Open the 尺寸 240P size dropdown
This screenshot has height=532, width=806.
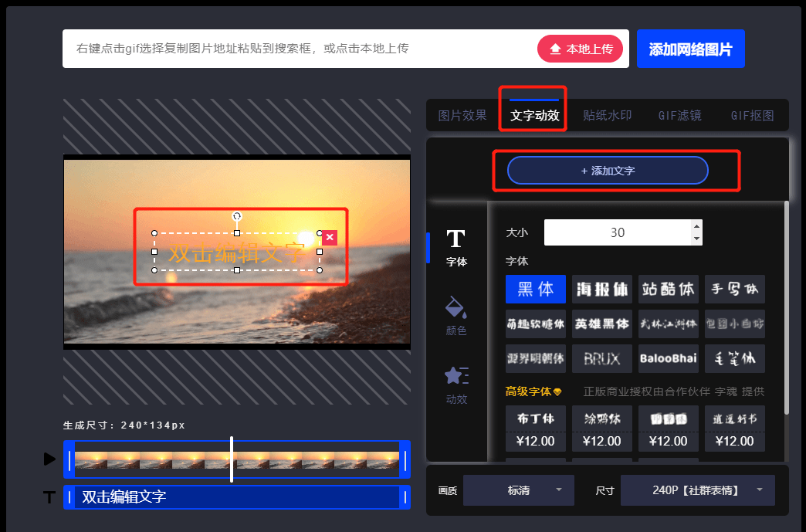coord(696,490)
